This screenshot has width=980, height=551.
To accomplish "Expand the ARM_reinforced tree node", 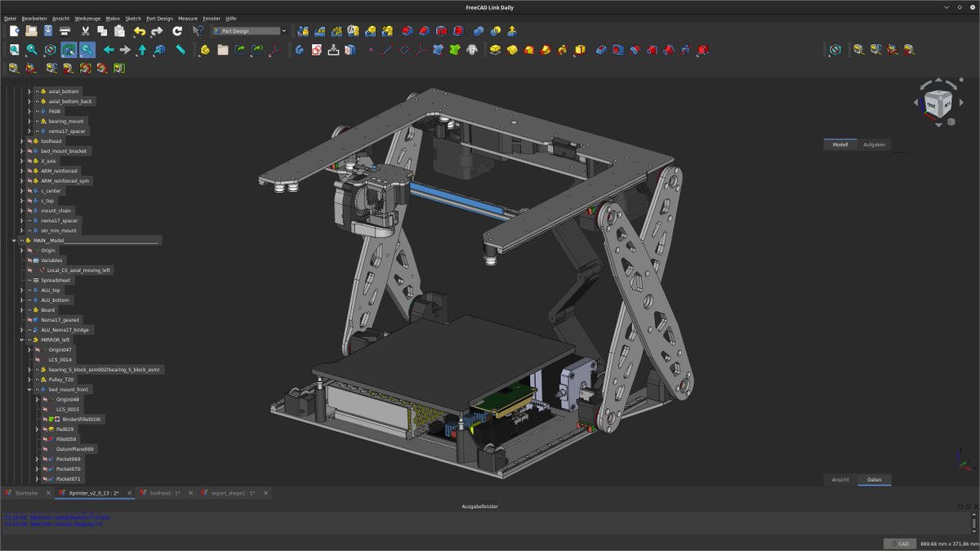I will (x=21, y=171).
